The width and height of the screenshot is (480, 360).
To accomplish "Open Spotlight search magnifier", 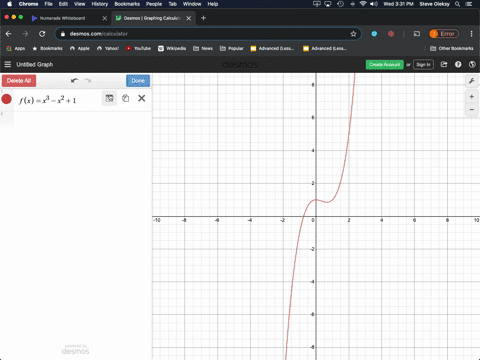I will click(458, 4).
